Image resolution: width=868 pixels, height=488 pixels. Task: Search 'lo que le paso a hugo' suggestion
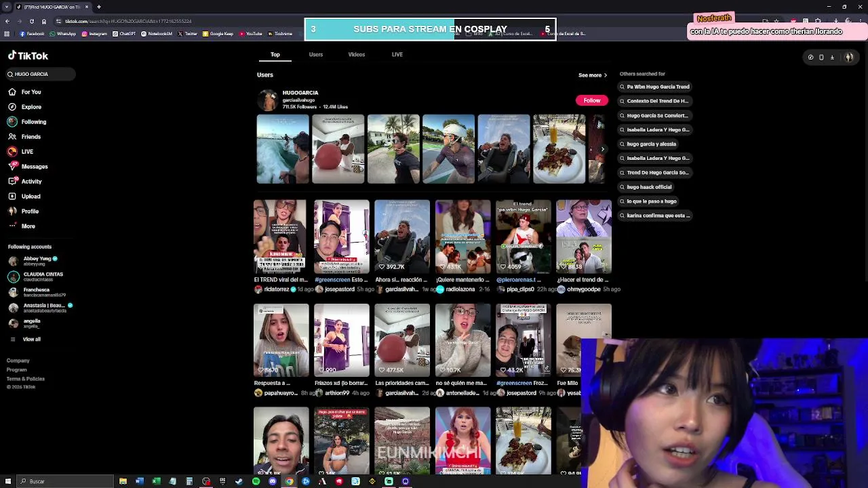click(648, 201)
